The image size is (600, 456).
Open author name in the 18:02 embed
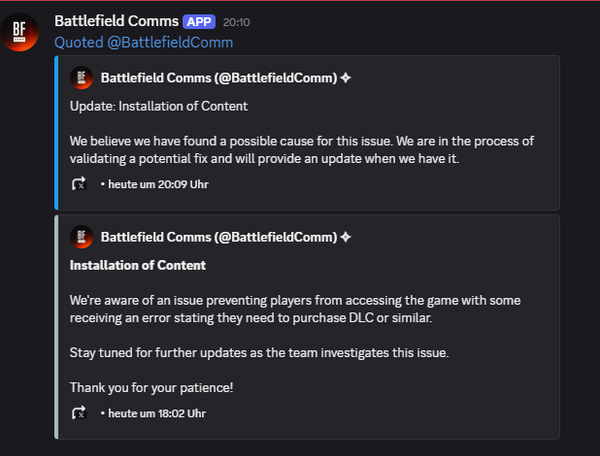(218, 237)
